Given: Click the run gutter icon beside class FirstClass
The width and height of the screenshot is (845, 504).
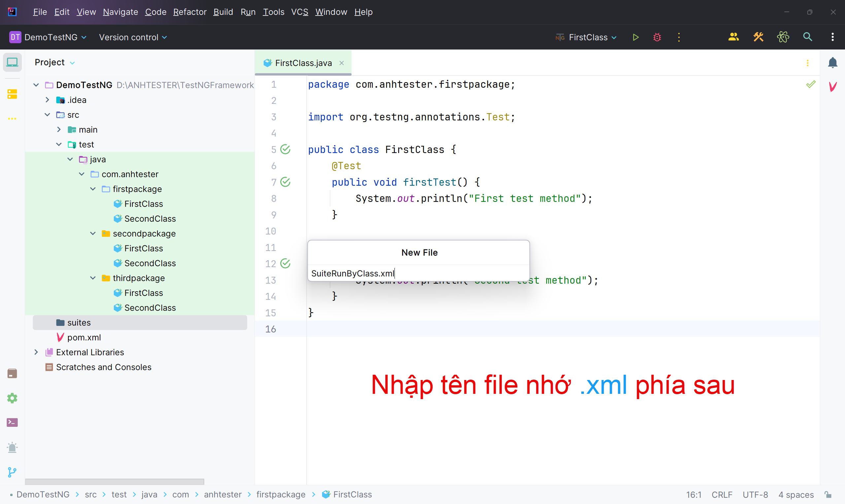Looking at the screenshot, I should pos(286,149).
